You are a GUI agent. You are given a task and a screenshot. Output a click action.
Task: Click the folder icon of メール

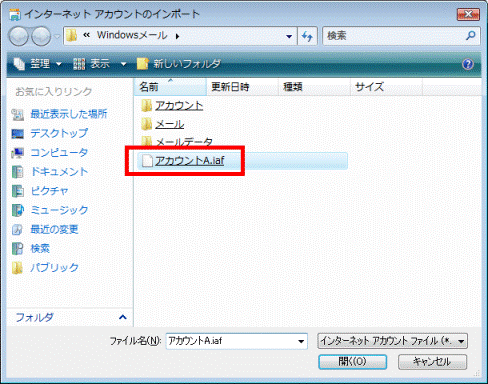pyautogui.click(x=146, y=124)
